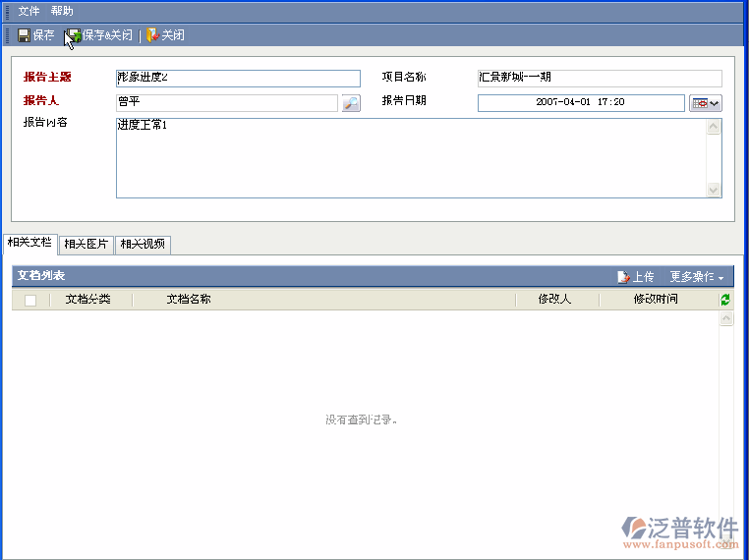The height and width of the screenshot is (560, 749).
Task: Click the green refresh icon in document list
Action: [725, 300]
